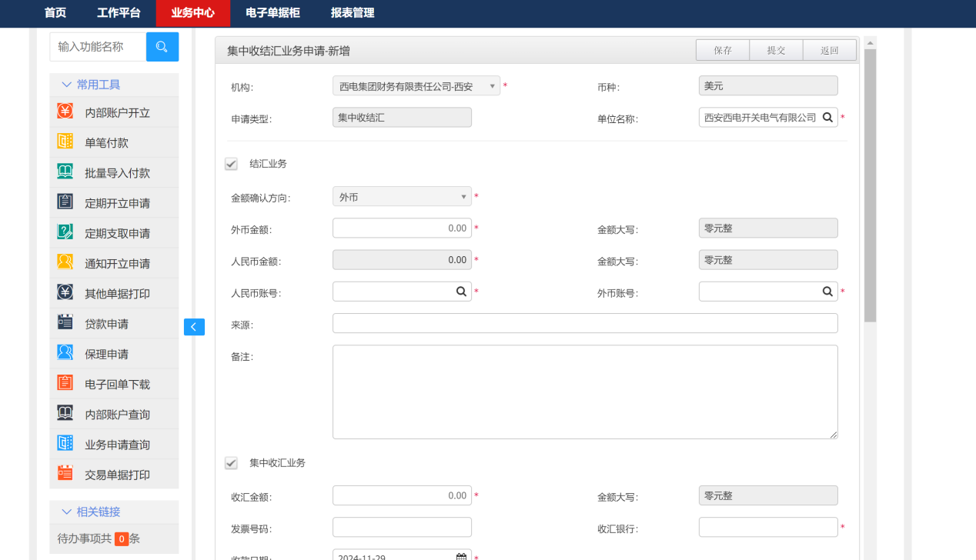Open lookup for 外币账号 field

click(827, 292)
